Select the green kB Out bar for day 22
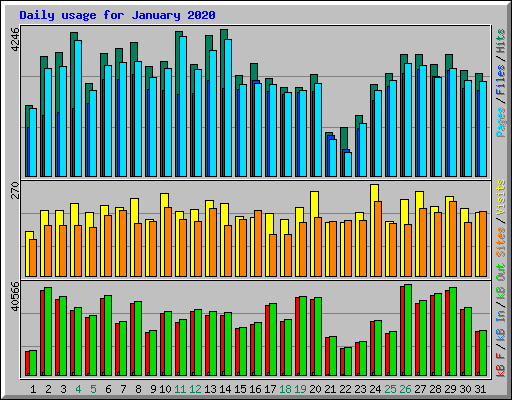 348,361
